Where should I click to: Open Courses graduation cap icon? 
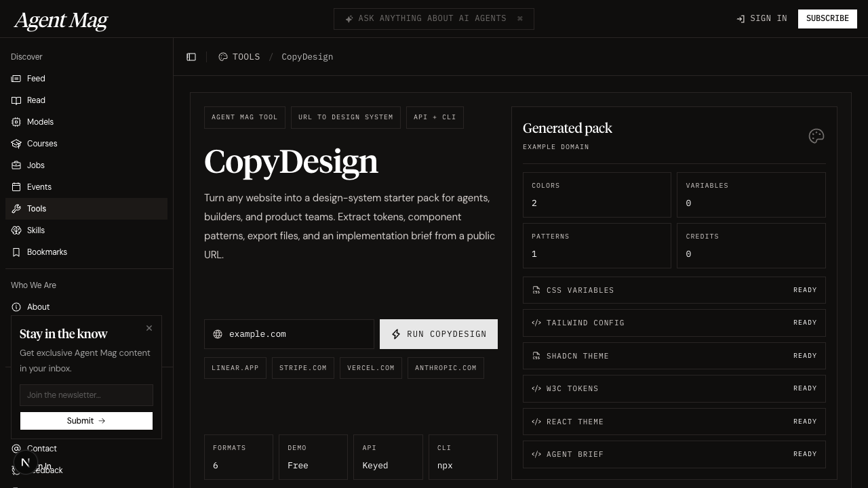click(16, 144)
